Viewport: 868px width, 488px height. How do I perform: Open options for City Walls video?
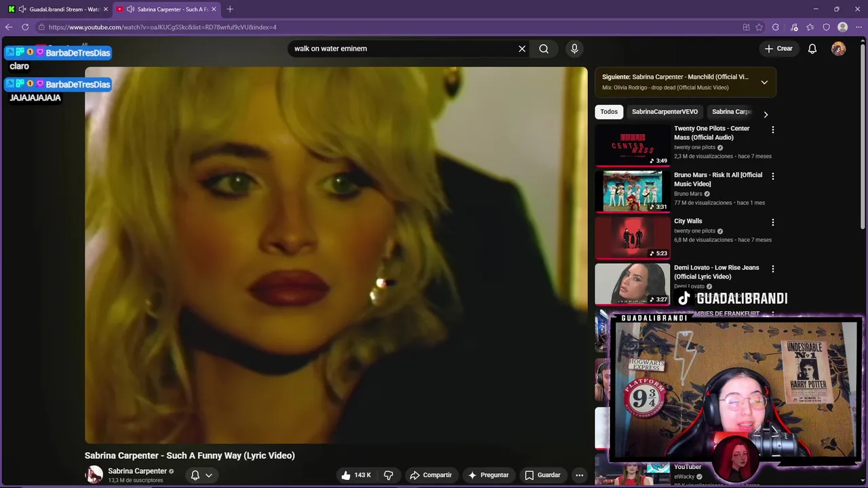click(772, 222)
